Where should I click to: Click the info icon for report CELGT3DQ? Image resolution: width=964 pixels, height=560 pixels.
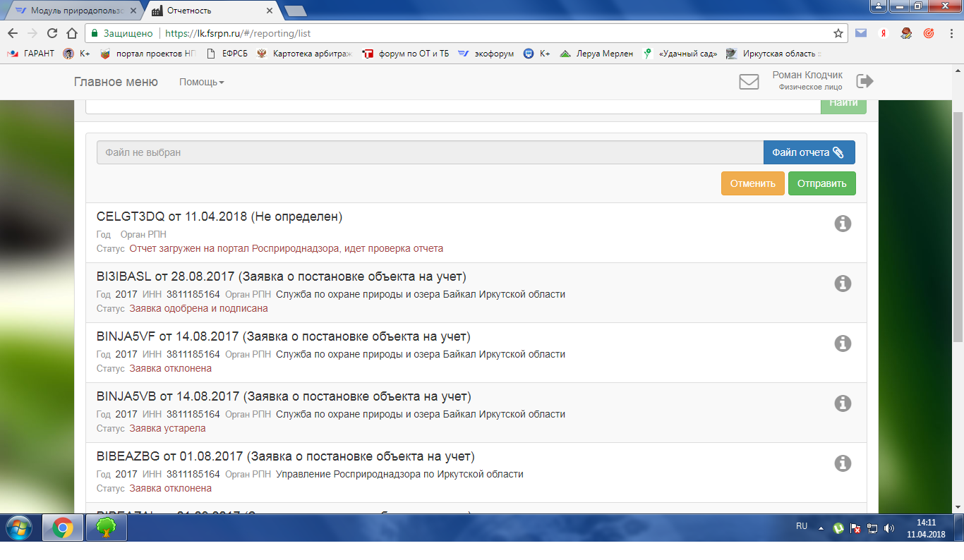click(843, 224)
